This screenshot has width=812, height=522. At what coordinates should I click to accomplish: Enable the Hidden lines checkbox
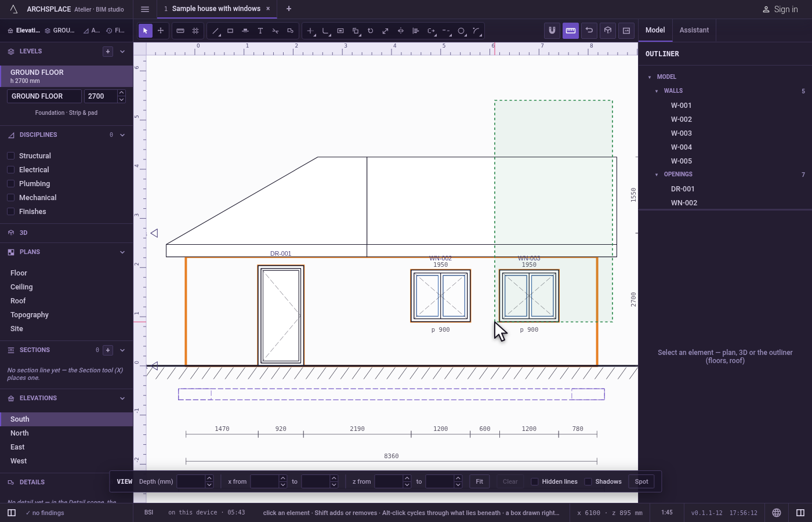coord(535,482)
